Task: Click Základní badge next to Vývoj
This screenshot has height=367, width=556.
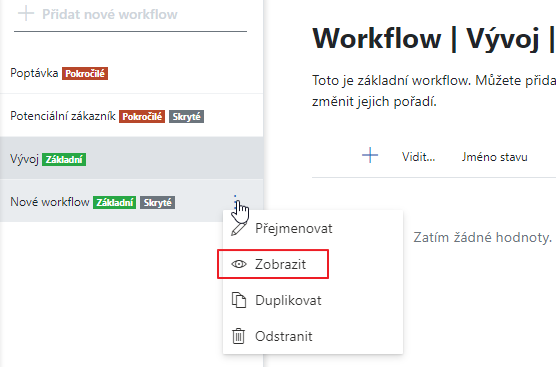Action: (64, 160)
